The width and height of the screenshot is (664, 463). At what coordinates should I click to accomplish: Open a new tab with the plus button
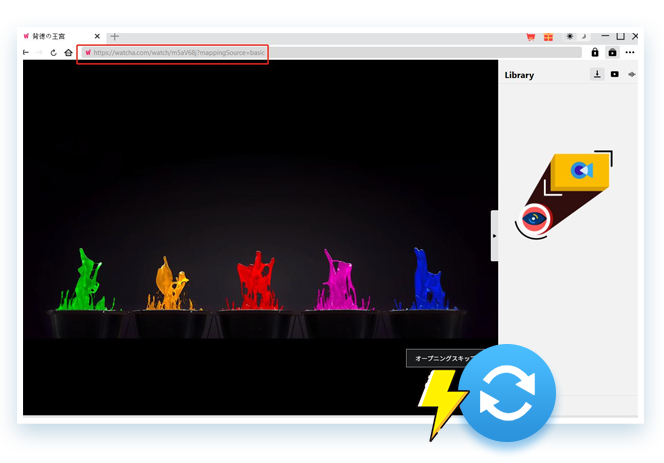pos(114,36)
